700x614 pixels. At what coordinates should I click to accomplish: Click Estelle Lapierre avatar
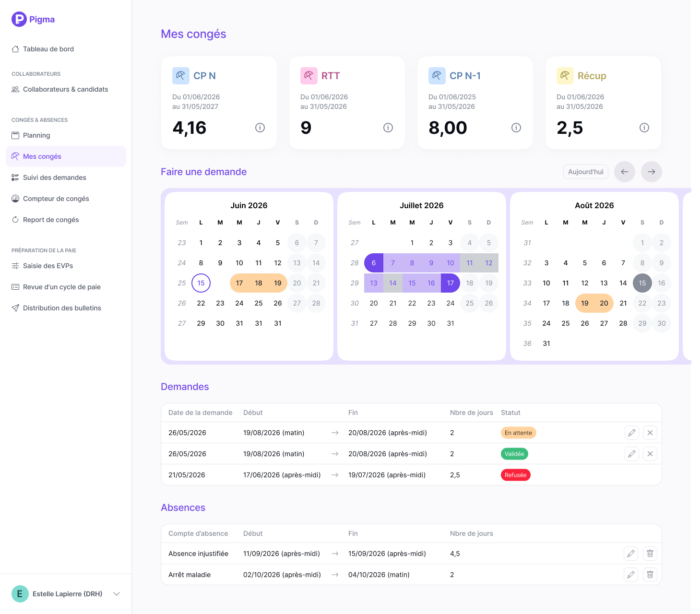[x=20, y=594]
